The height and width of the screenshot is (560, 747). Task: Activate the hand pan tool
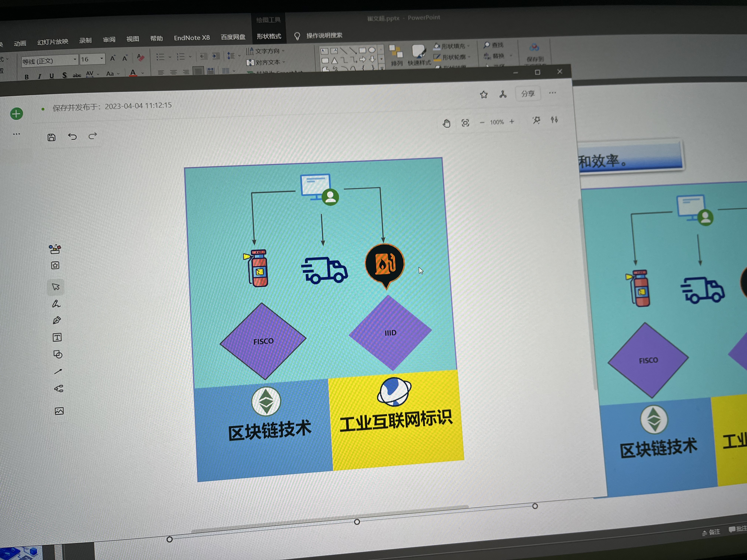pos(446,124)
